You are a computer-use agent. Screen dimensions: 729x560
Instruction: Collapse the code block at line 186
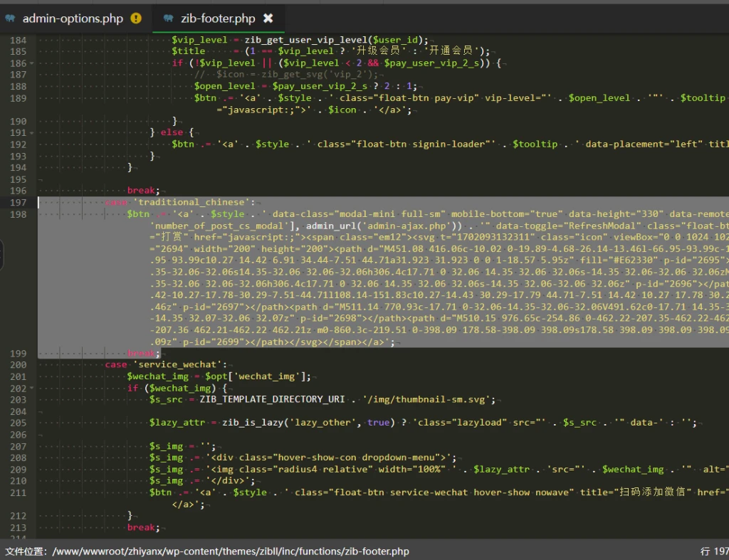31,63
